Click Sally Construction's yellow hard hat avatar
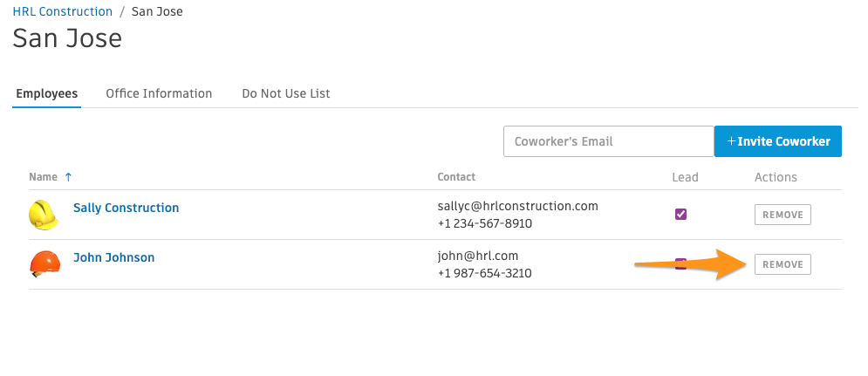 44,215
